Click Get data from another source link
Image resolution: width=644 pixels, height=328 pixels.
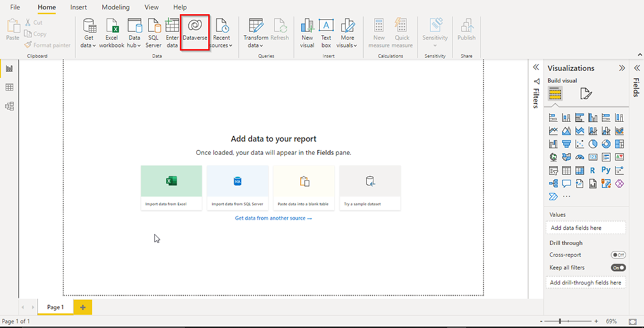tap(273, 218)
